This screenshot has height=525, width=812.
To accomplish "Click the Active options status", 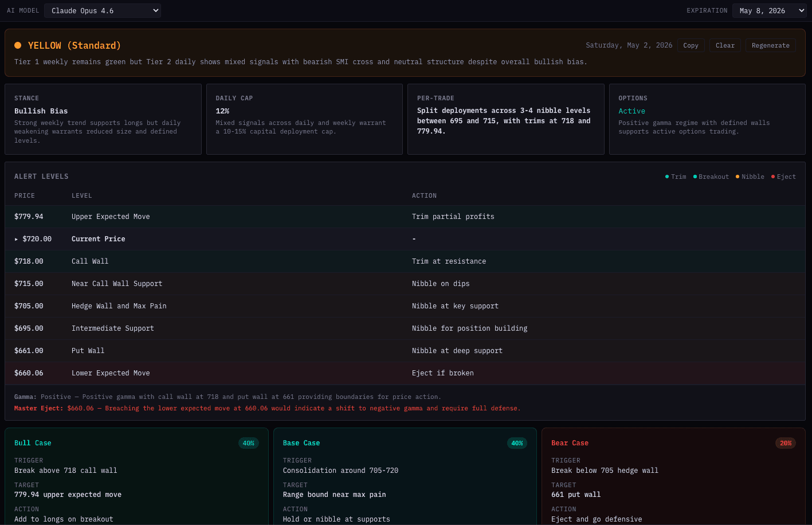I will click(631, 111).
